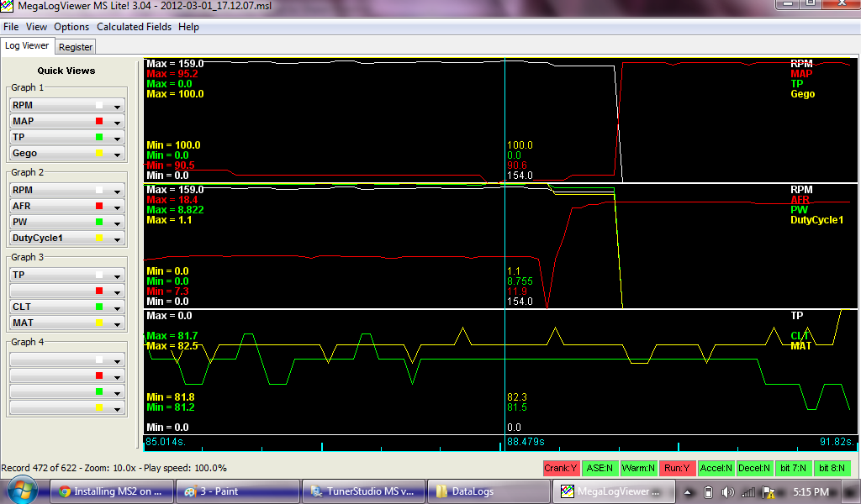Switch to the 3 - Paint taskbar item

[x=239, y=491]
